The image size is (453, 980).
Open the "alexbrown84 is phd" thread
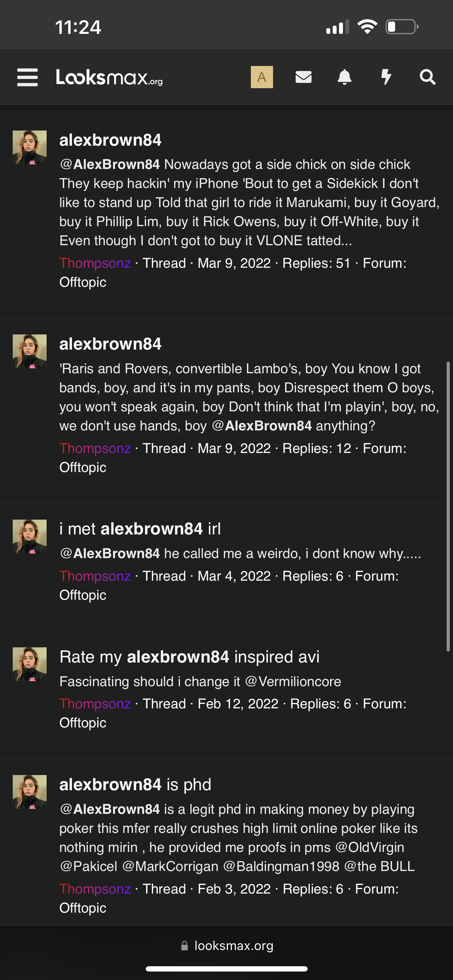point(135,785)
